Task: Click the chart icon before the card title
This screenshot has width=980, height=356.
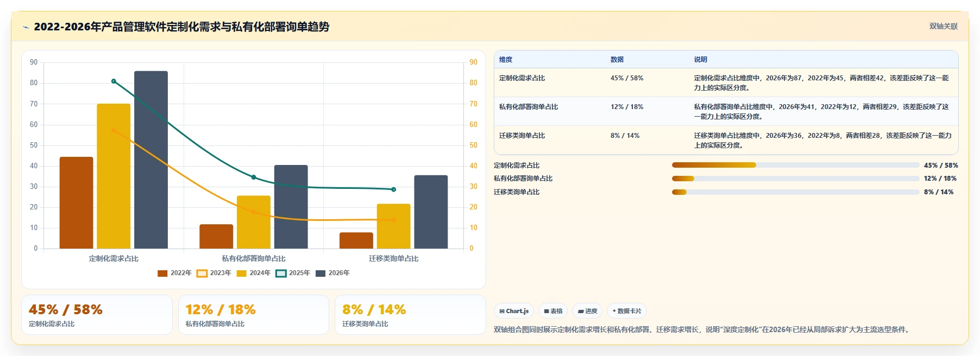Action: tap(26, 27)
